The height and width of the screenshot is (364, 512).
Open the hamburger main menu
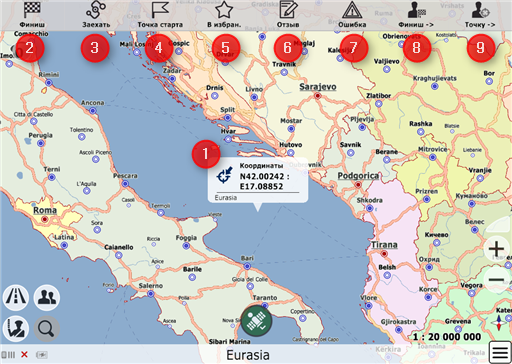point(500,352)
